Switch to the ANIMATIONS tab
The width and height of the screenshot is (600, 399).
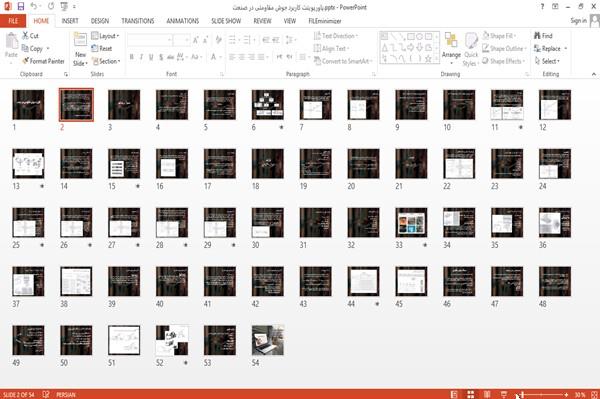(183, 21)
